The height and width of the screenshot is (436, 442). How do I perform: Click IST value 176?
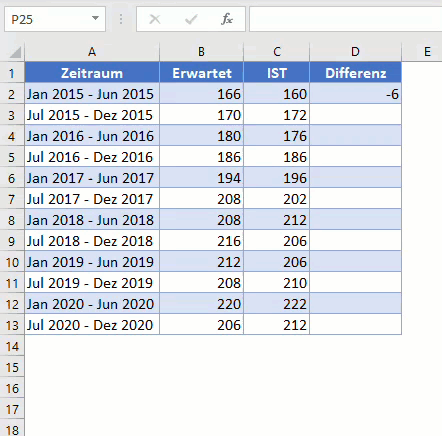[277, 136]
